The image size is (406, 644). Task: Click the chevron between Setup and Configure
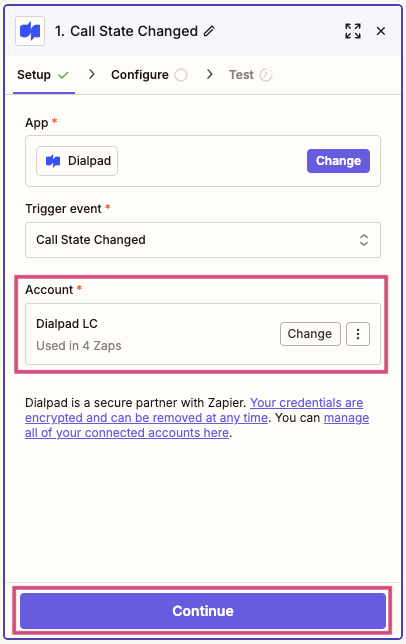92,74
